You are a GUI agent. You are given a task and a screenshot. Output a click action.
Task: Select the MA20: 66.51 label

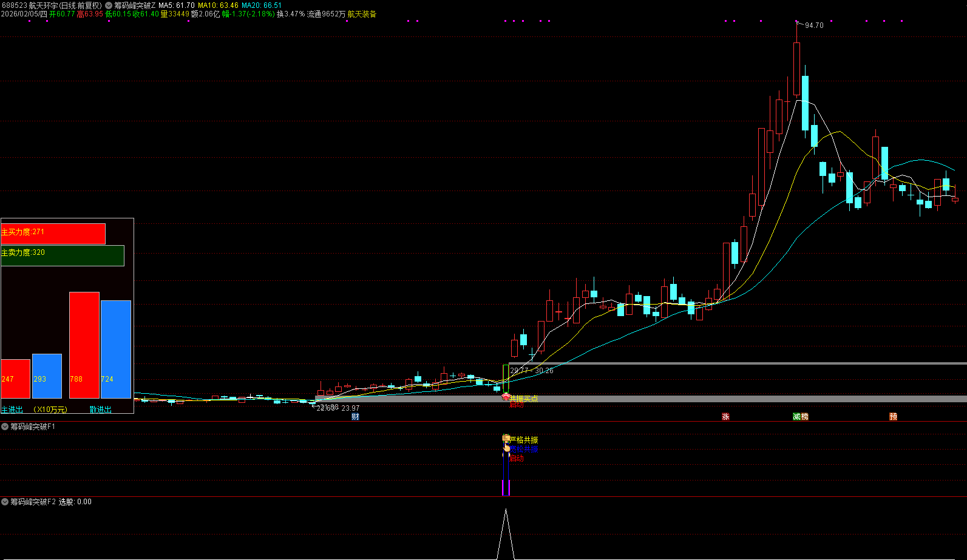[262, 5]
